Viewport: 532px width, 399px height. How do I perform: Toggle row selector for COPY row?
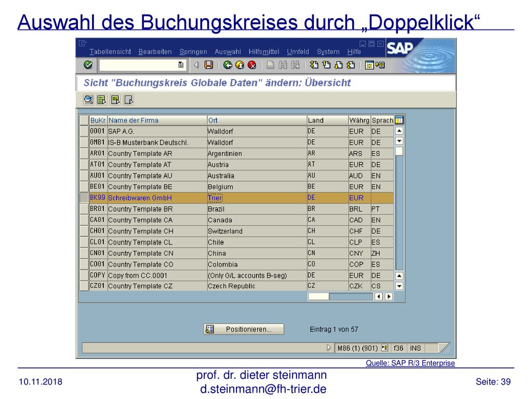coord(84,275)
